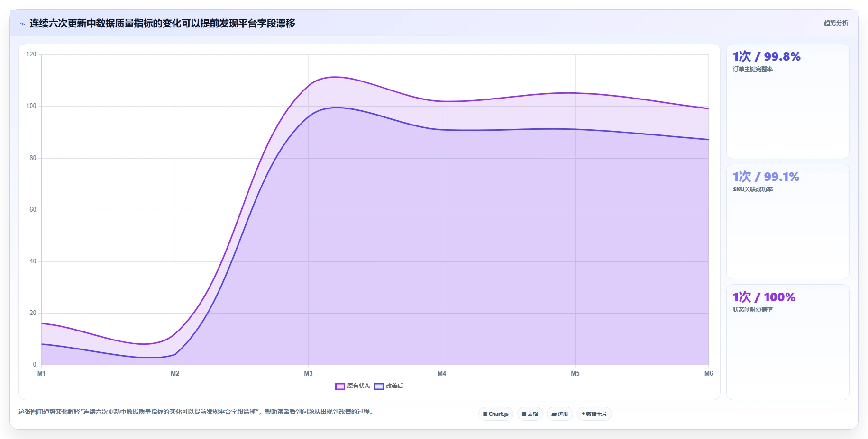Click the Chart.js tag
Image resolution: width=868 pixels, height=439 pixels.
pyautogui.click(x=496, y=414)
